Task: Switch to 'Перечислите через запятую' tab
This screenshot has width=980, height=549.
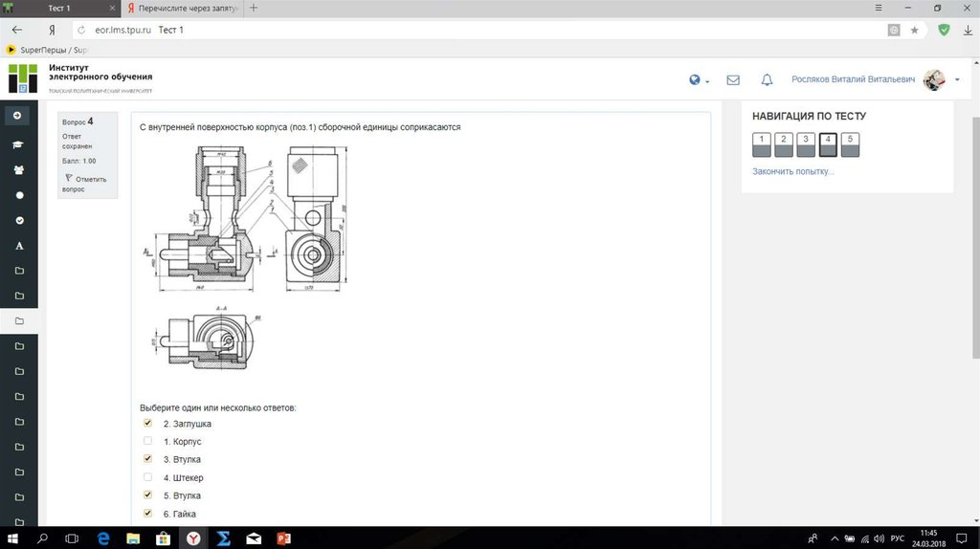Action: [x=182, y=8]
